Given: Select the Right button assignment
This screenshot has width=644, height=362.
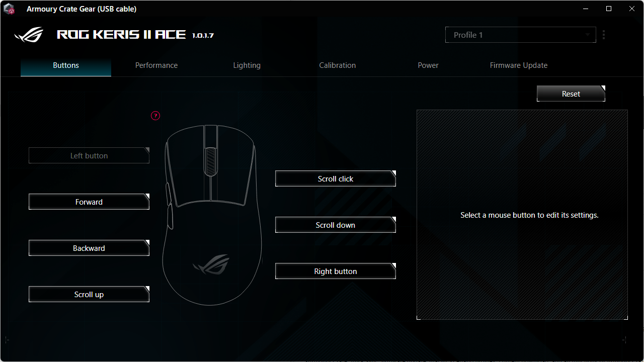Looking at the screenshot, I should pos(336,271).
